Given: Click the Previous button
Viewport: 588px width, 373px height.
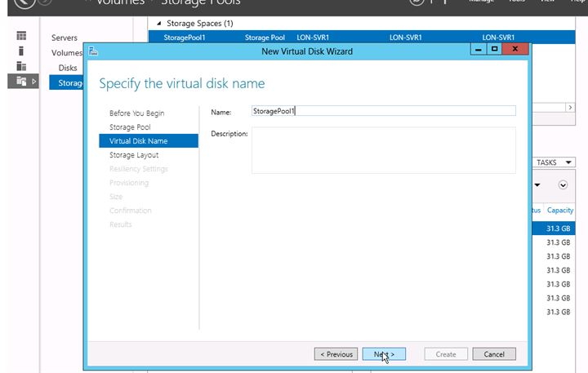Looking at the screenshot, I should pos(336,354).
